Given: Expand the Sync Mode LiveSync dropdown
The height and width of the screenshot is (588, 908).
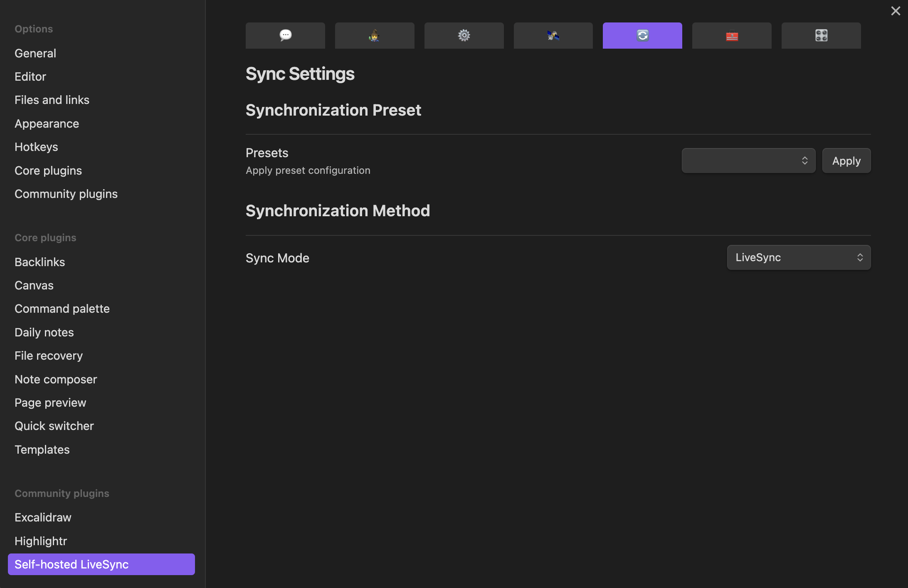Looking at the screenshot, I should (799, 257).
